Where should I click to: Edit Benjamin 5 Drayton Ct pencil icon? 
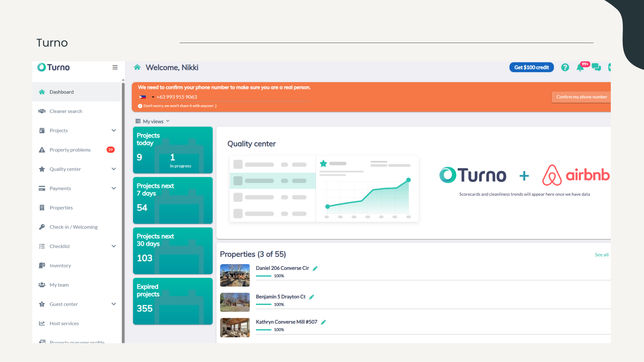(312, 297)
